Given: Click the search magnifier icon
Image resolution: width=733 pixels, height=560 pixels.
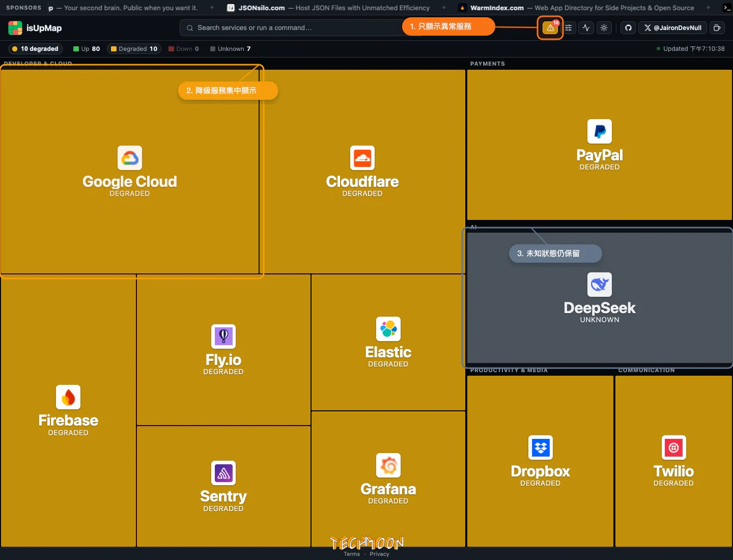Looking at the screenshot, I should [x=190, y=28].
